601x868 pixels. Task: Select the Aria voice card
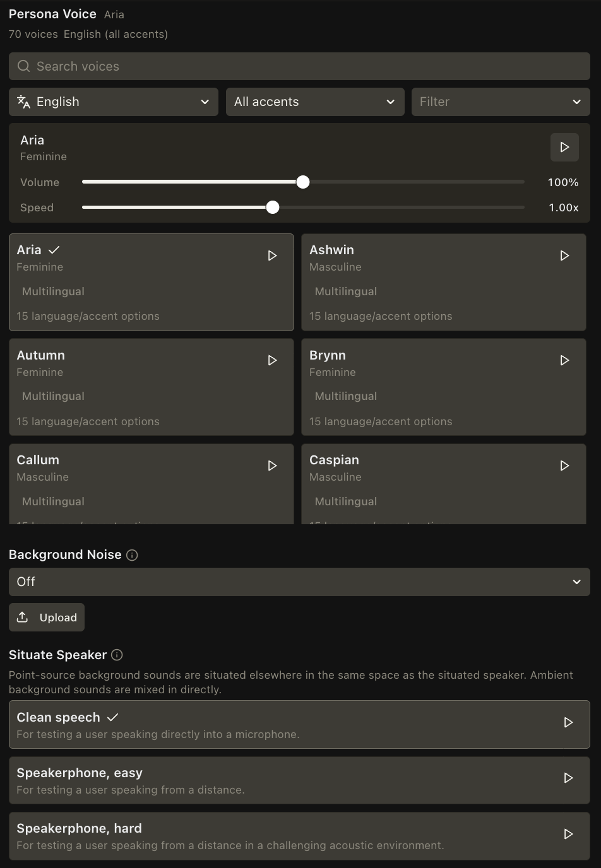click(x=152, y=282)
